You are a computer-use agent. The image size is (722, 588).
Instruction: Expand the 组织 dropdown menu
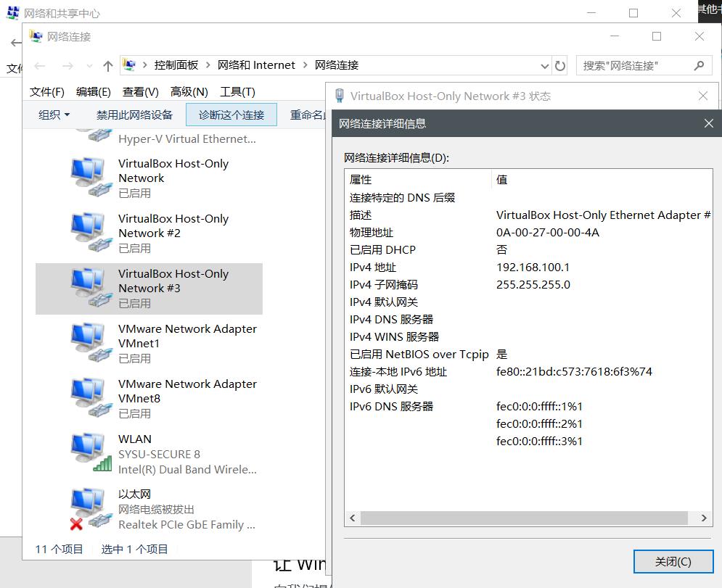coord(54,115)
